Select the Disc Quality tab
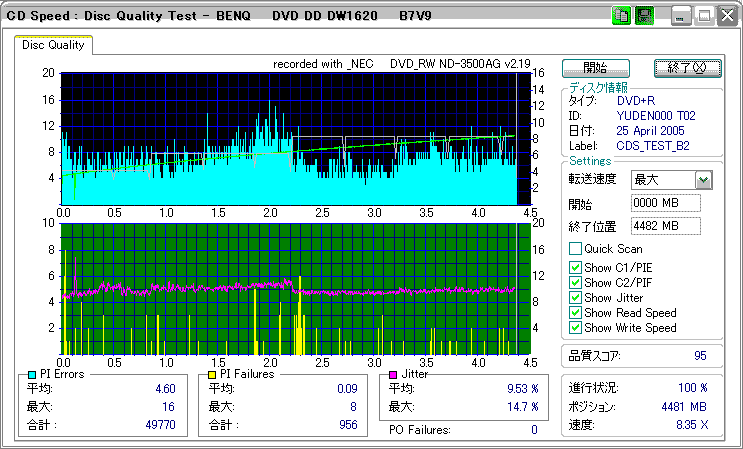The image size is (743, 449). tap(54, 45)
